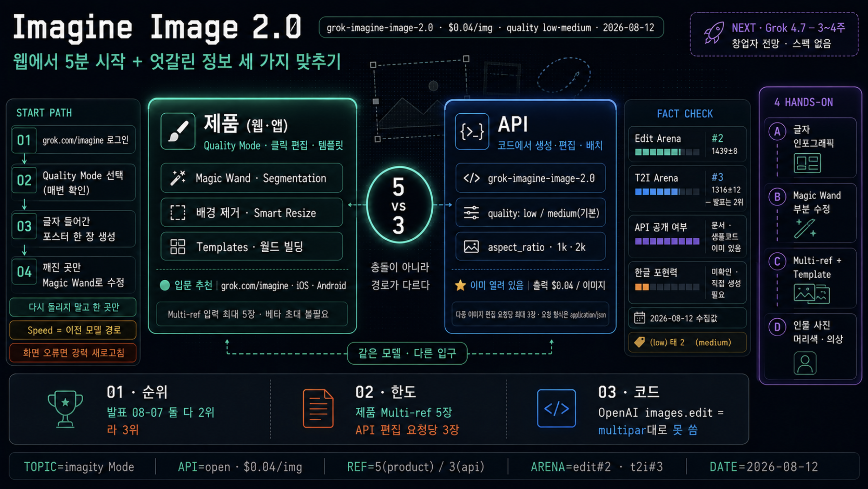The height and width of the screenshot is (489, 868).
Task: Select the circled B badge in HANDS-ON
Action: (x=777, y=197)
